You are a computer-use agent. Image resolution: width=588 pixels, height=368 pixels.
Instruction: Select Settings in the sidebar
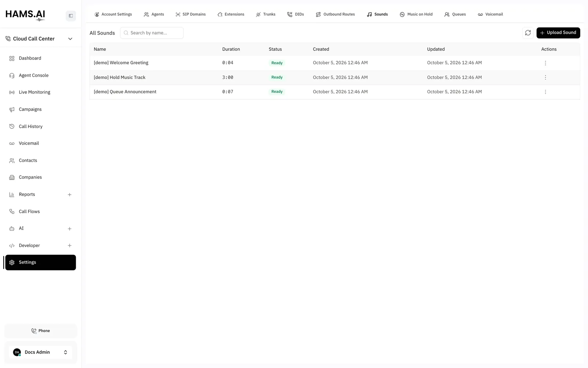click(40, 262)
